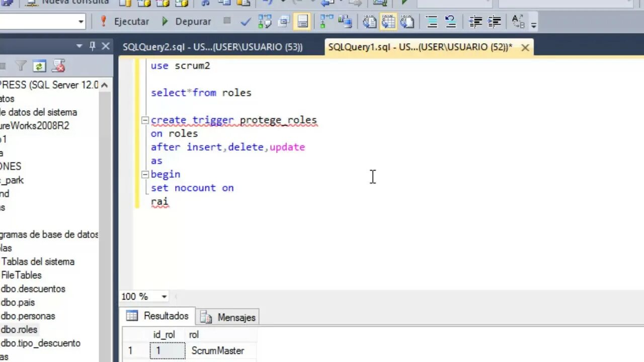Start debugging with the Depurar button

(186, 22)
